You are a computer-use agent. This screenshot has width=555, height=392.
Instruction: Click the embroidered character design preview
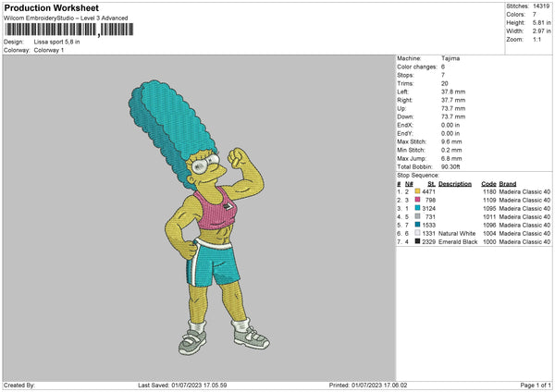pyautogui.click(x=199, y=218)
